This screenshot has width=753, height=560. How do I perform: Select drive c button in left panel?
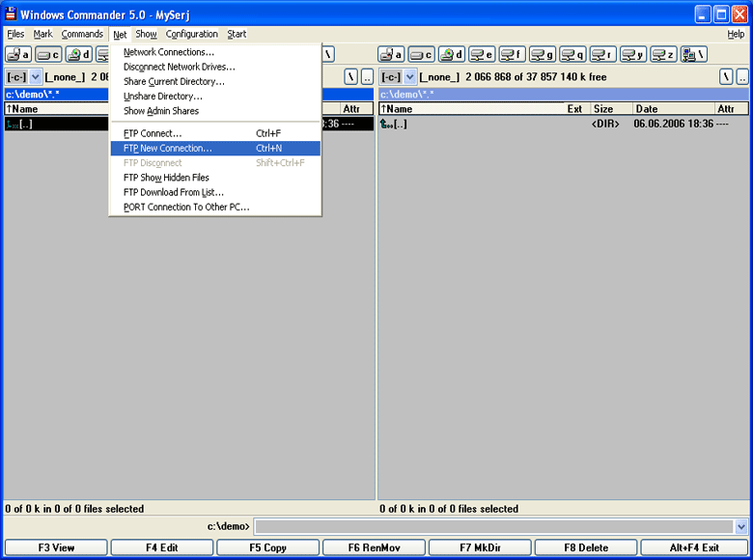[x=48, y=54]
